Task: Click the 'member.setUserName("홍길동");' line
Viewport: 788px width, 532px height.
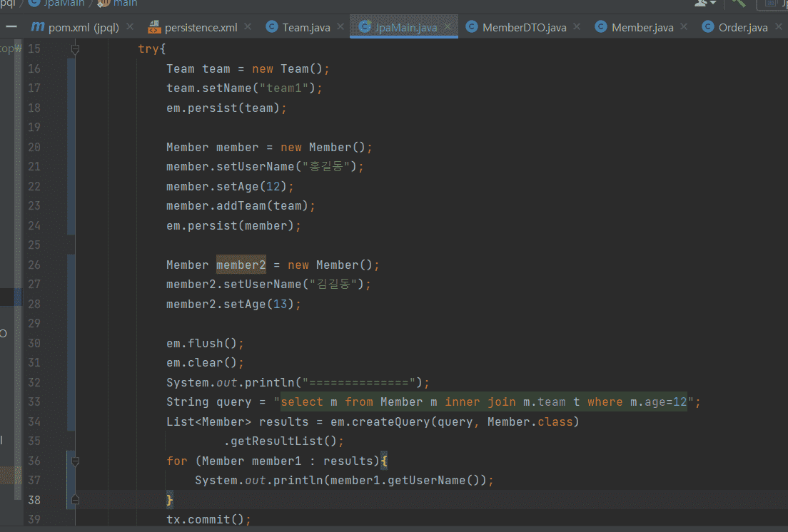Action: (265, 167)
